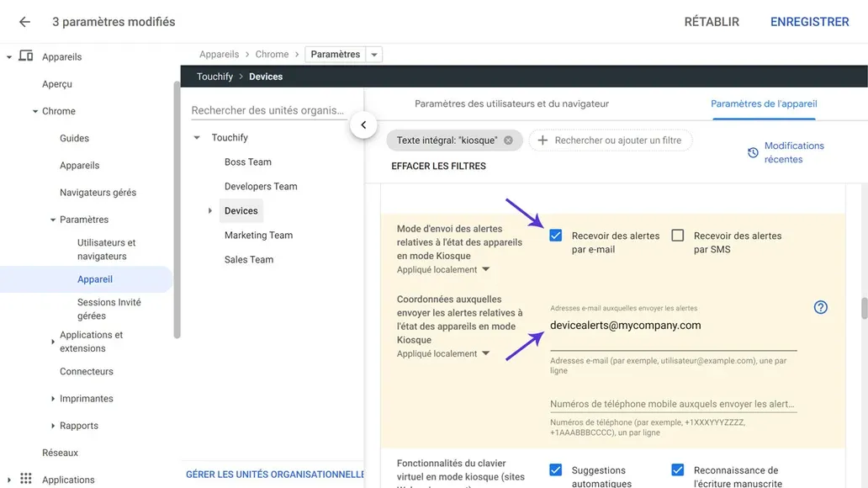Disable Suggestions automatiques
Image resolution: width=868 pixels, height=488 pixels.
coord(555,470)
